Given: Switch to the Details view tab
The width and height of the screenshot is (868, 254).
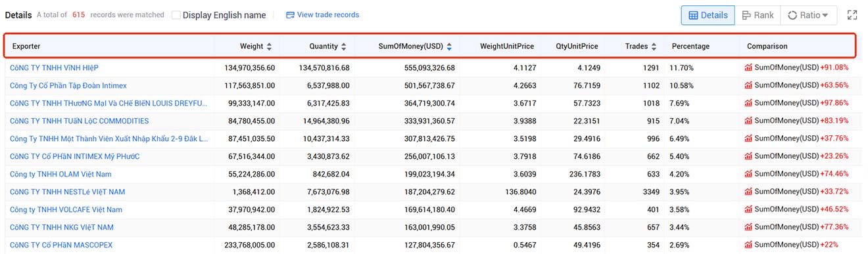Looking at the screenshot, I should pos(708,15).
